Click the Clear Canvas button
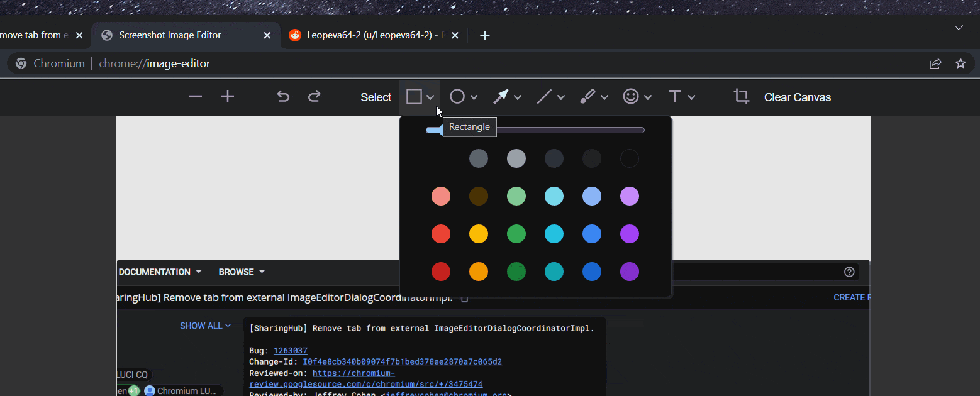This screenshot has width=980, height=396. click(797, 97)
